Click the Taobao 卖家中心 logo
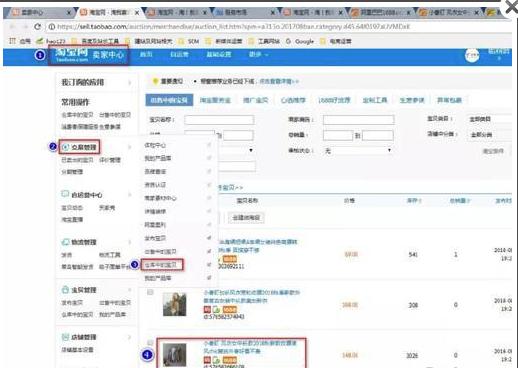The height and width of the screenshot is (368, 518). [89, 55]
